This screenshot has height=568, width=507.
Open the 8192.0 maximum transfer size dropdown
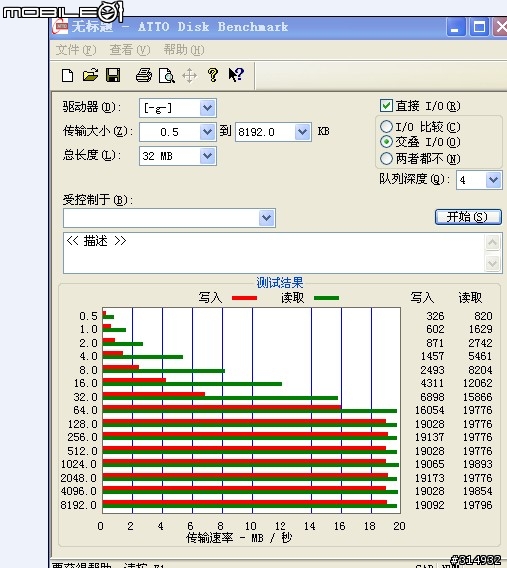pyautogui.click(x=303, y=132)
